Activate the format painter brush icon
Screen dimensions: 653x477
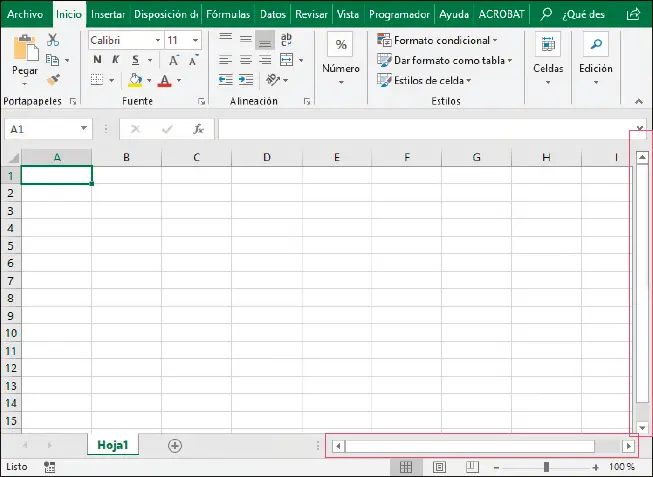click(53, 80)
